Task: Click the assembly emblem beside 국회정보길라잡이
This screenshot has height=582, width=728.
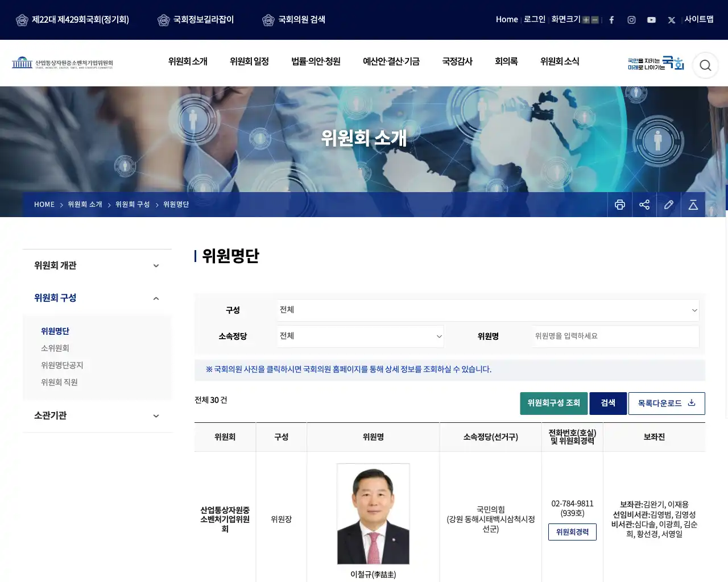Action: 163,20
